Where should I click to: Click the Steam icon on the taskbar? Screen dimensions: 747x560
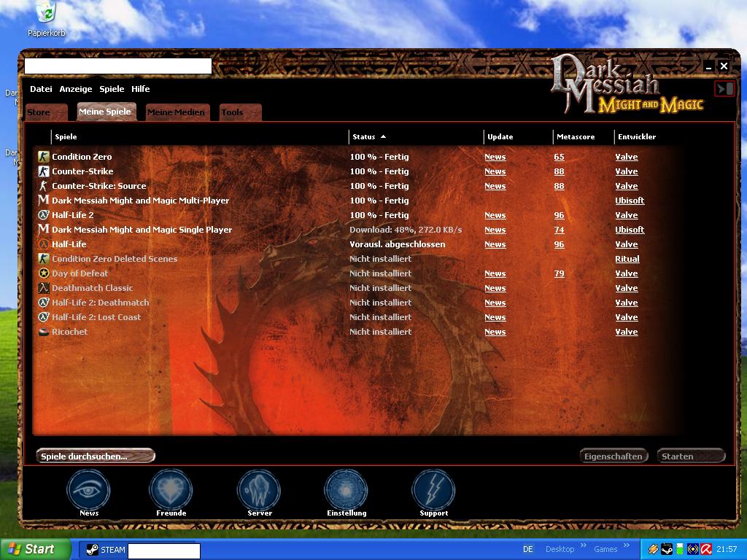[x=92, y=550]
